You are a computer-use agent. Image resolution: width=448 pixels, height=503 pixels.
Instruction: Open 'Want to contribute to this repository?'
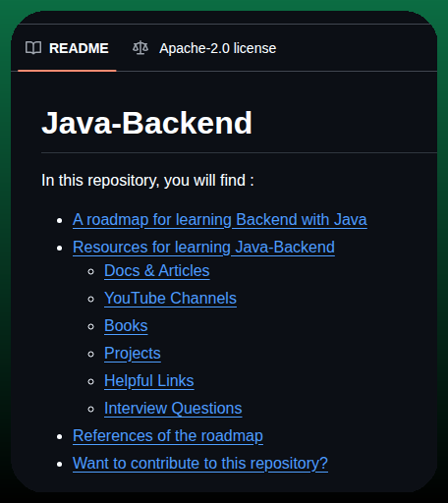(200, 464)
